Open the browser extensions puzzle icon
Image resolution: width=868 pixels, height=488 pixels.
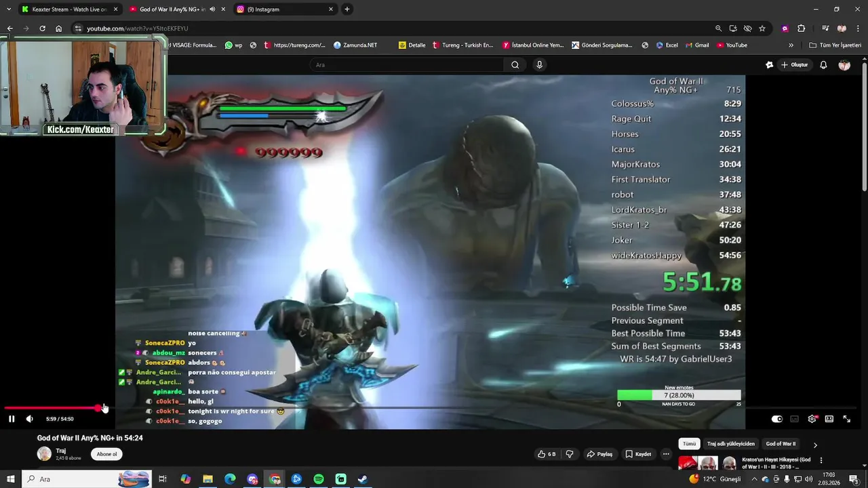[x=801, y=28]
